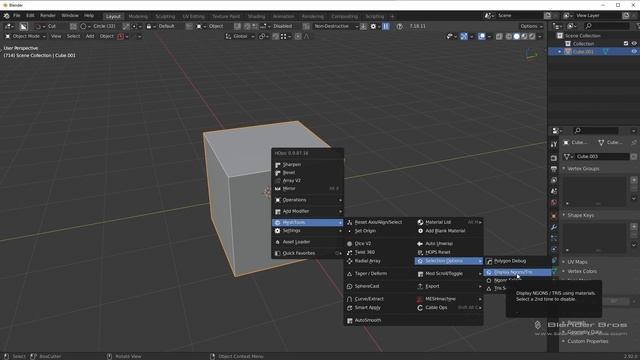
Task: Switch to wireframe viewport shading
Action: point(509,36)
